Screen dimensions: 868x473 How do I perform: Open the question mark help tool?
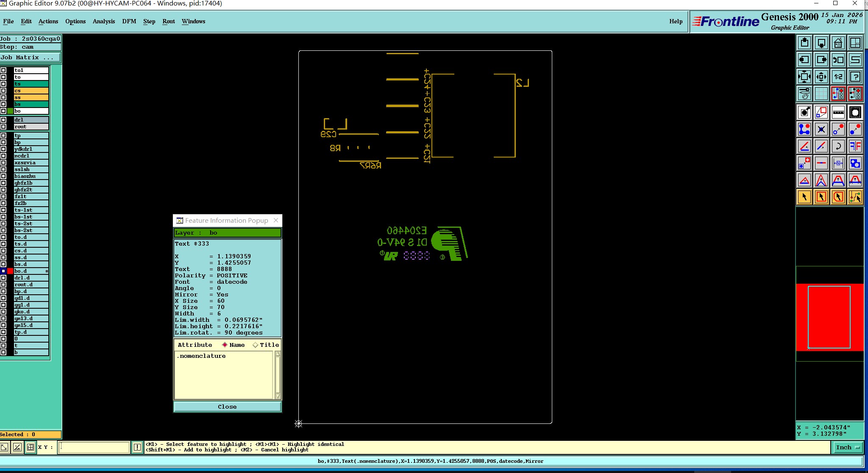[x=855, y=77]
